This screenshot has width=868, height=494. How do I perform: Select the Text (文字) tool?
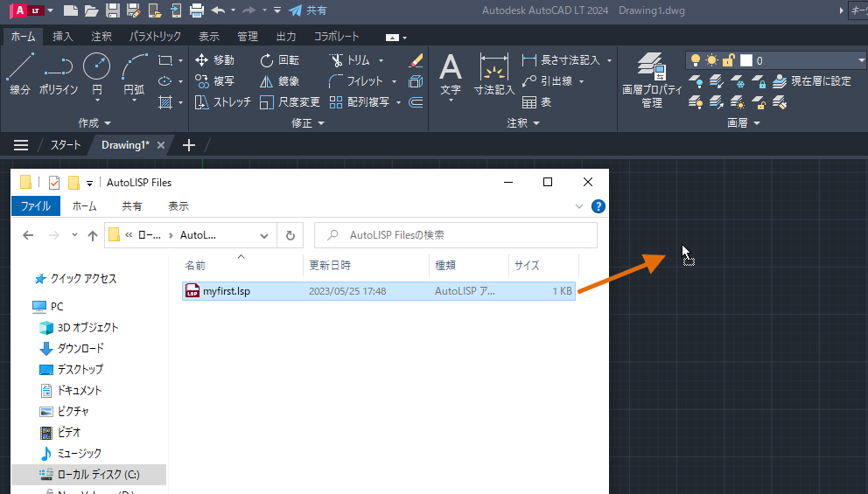[451, 76]
